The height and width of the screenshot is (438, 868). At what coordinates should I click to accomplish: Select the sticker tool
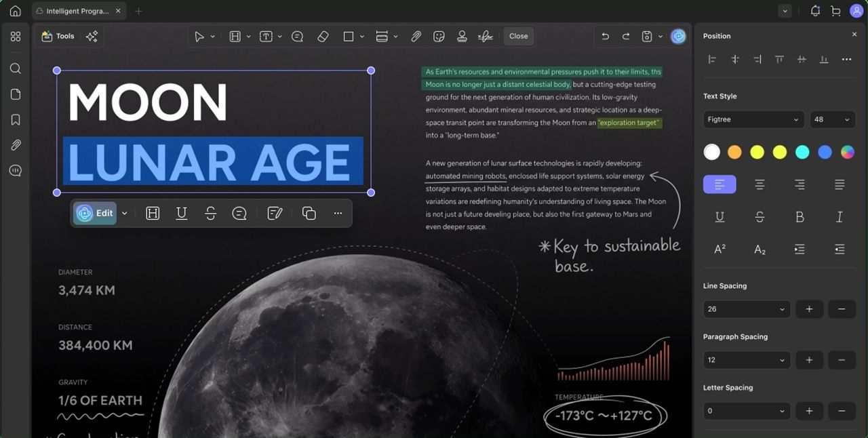tap(439, 37)
